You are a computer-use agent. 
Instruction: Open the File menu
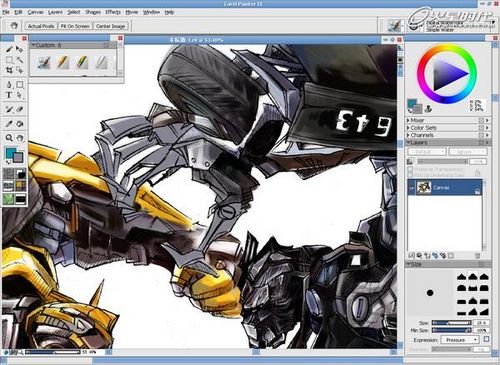click(5, 12)
